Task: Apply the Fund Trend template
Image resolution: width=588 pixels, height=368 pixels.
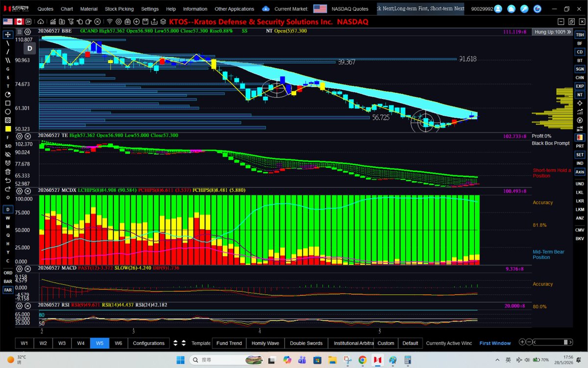Action: pos(229,343)
